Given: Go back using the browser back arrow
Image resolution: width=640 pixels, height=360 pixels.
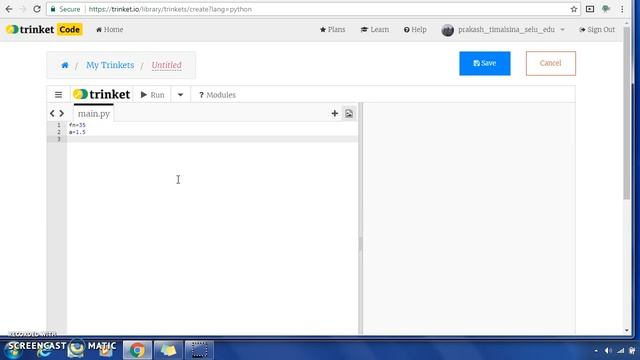Looking at the screenshot, I should (x=9, y=9).
